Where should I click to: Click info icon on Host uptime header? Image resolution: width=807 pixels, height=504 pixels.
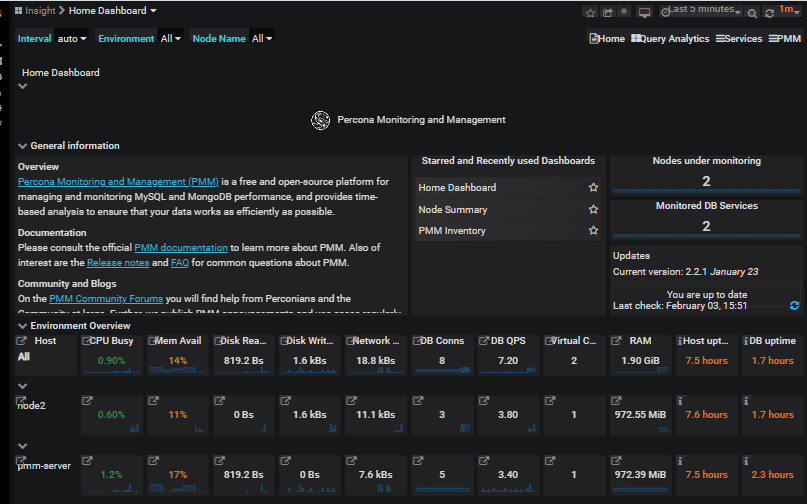[x=680, y=341]
